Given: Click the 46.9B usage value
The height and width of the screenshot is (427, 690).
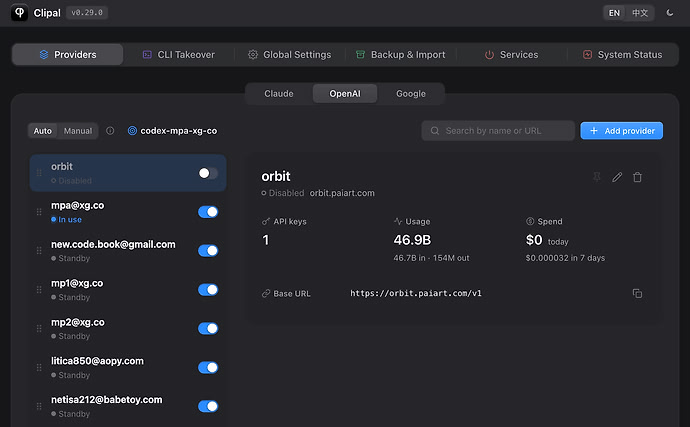Looking at the screenshot, I should [412, 240].
